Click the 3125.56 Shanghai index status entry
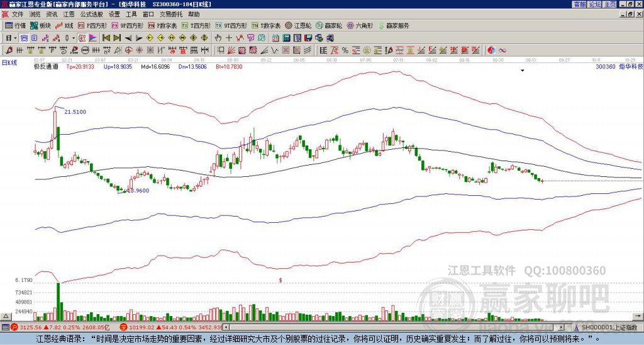Screen dimensions: 644x345 tap(60, 327)
